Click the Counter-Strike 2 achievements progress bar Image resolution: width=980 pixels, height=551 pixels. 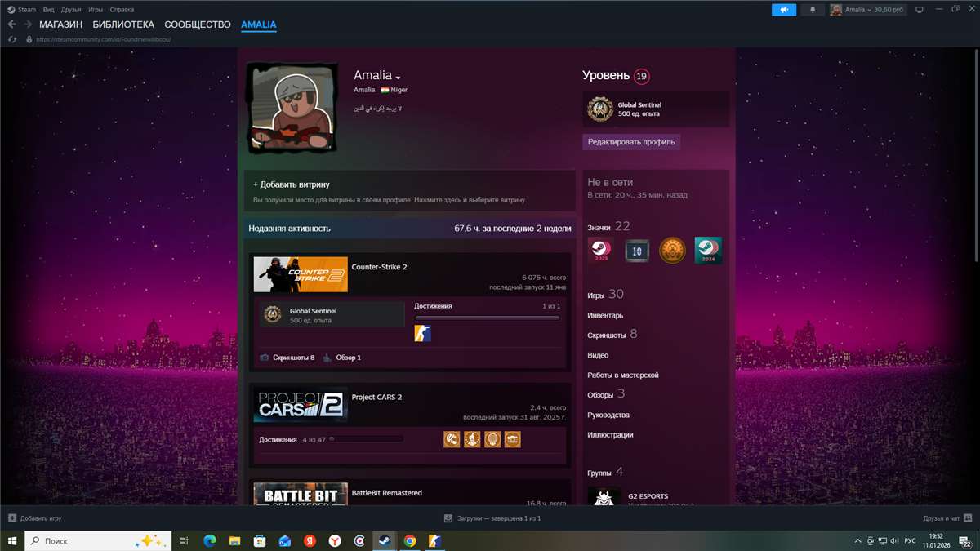[x=487, y=316]
